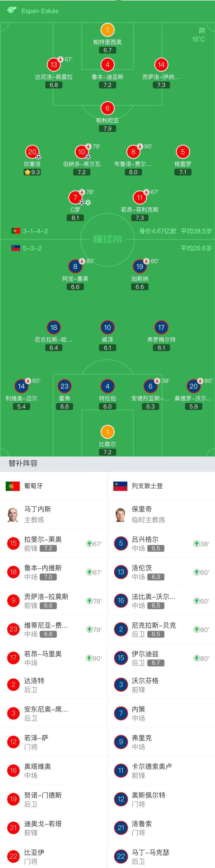This screenshot has height=868, width=215.
Task: Open interim coach 保里奇's profile photo
Action: coord(121,515)
